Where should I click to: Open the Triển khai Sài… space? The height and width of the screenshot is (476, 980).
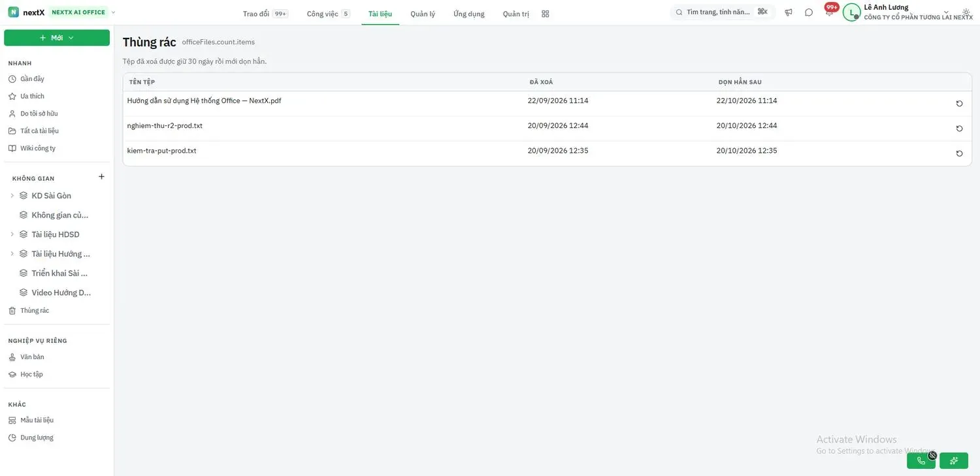tap(55, 274)
